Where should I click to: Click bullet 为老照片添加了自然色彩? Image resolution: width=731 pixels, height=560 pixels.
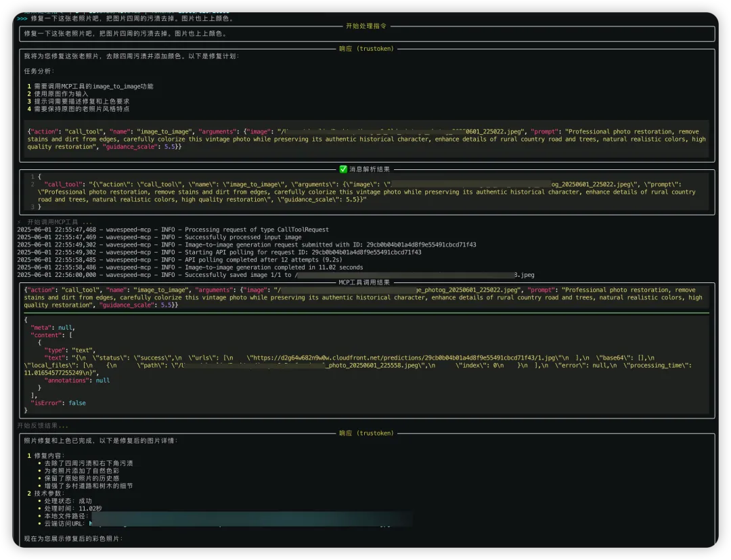point(79,471)
